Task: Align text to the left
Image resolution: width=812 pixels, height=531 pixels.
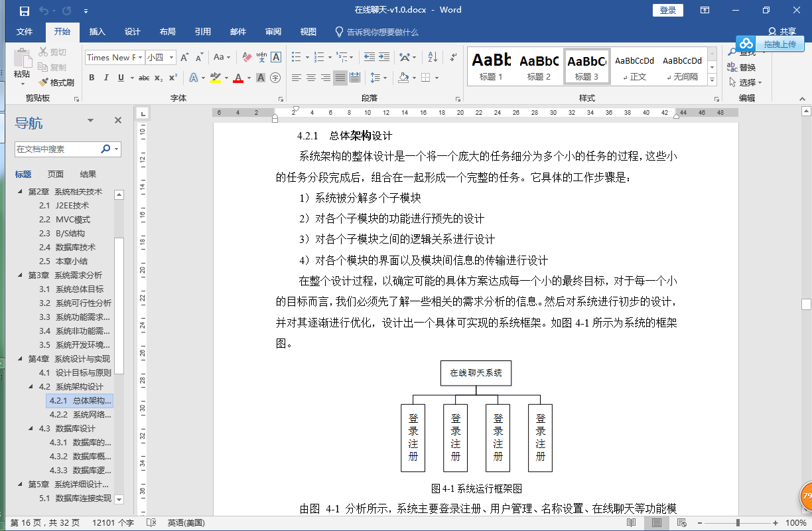Action: tap(297, 78)
